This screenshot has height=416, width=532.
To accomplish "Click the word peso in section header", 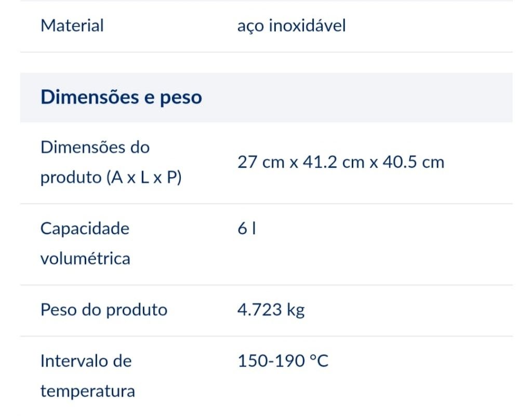I will pos(181,98).
